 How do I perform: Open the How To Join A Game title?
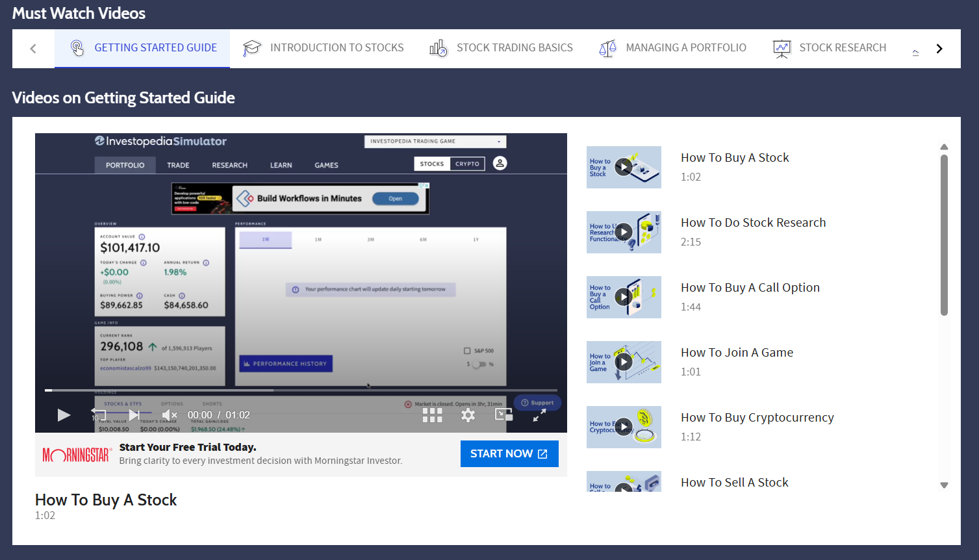(x=737, y=353)
